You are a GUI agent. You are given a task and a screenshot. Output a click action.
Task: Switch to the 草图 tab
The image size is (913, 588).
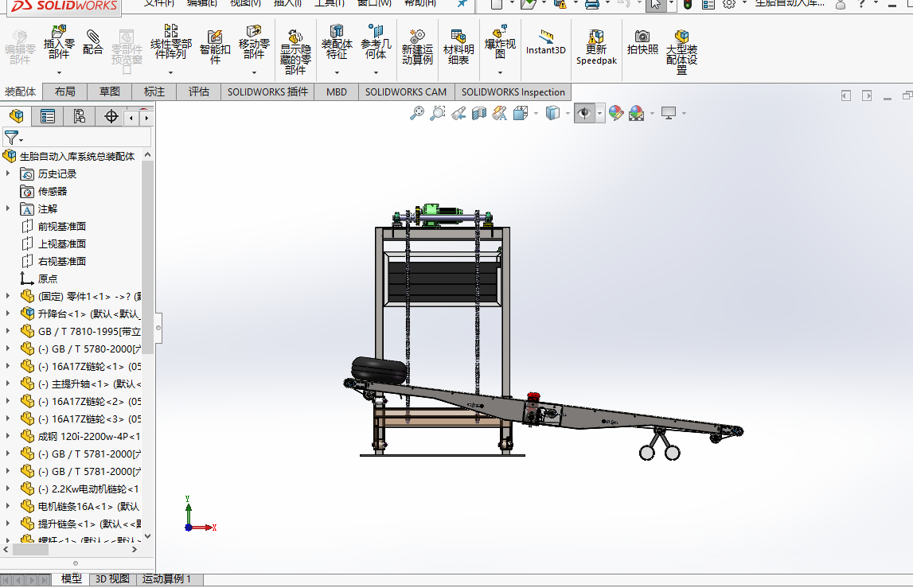coord(110,92)
